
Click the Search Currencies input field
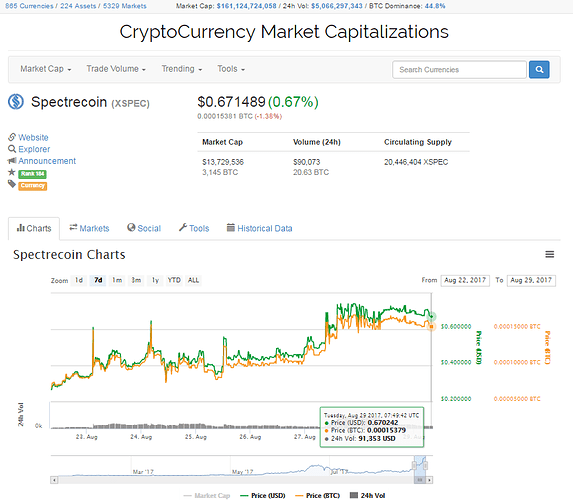point(459,69)
